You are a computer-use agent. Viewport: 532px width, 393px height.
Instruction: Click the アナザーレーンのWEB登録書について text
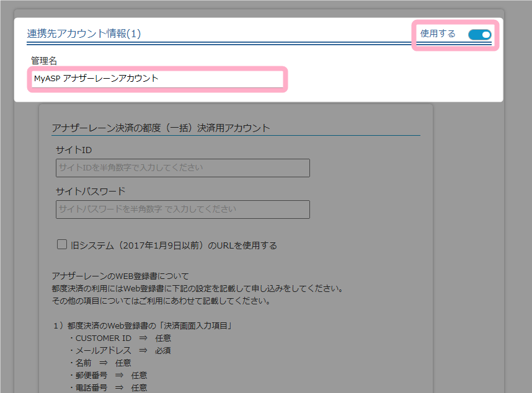click(x=120, y=276)
